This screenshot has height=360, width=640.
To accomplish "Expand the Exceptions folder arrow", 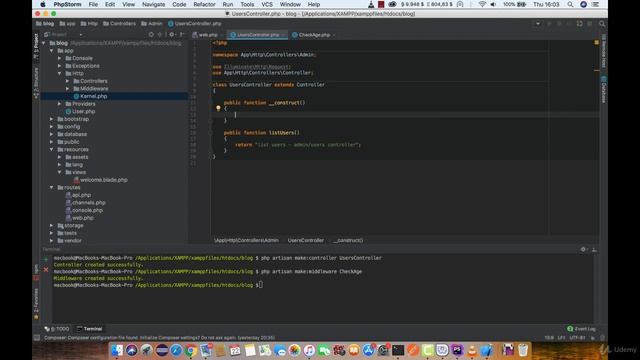I will click(x=60, y=66).
